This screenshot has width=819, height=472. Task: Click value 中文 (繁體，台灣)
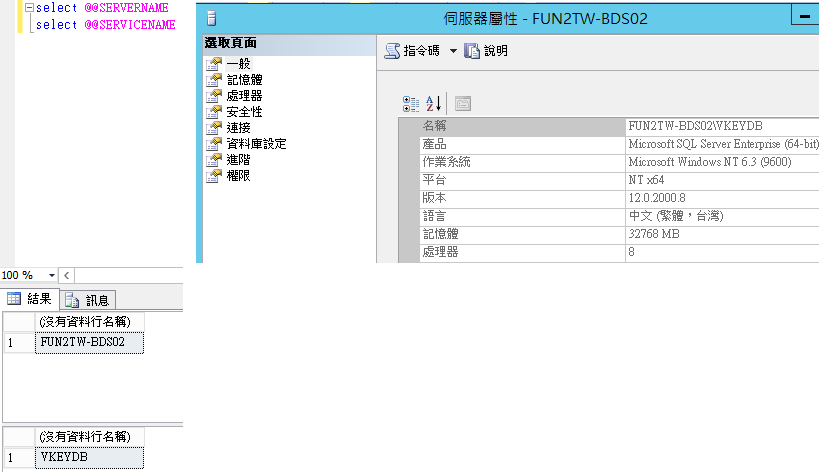[676, 216]
